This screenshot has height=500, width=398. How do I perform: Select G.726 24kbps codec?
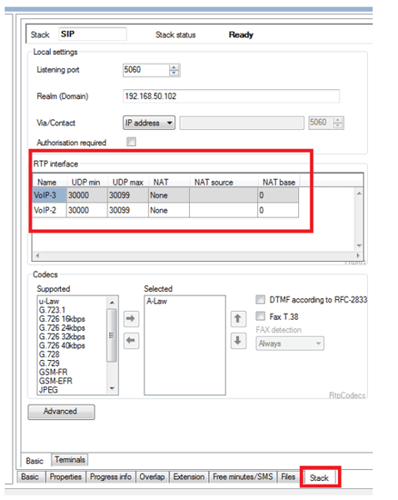[x=62, y=328]
